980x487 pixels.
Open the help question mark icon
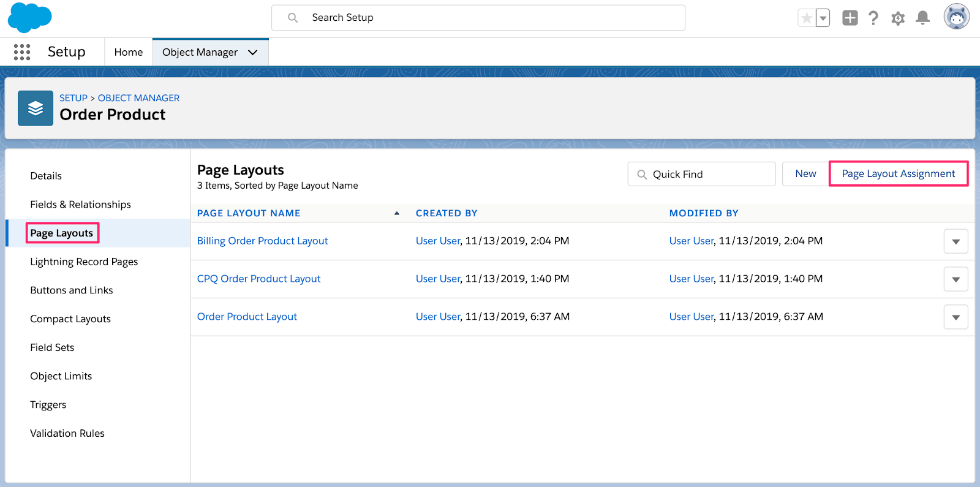pyautogui.click(x=873, y=18)
